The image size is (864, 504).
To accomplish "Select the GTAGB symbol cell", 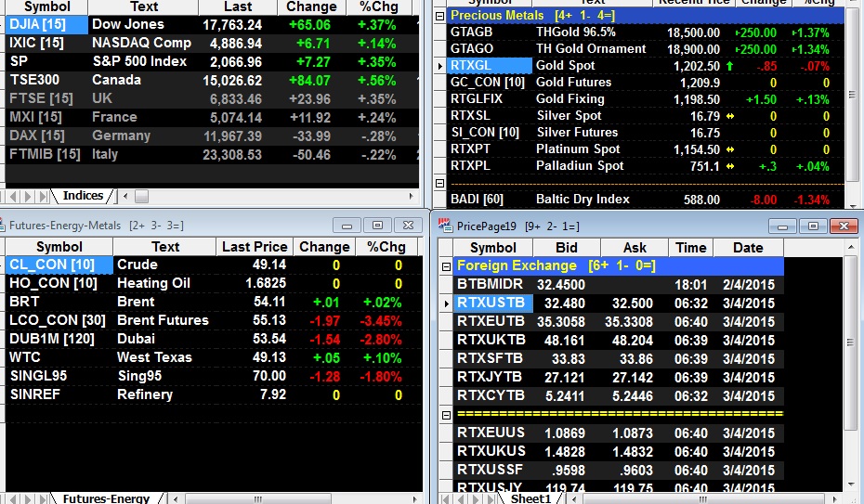I will tap(490, 32).
